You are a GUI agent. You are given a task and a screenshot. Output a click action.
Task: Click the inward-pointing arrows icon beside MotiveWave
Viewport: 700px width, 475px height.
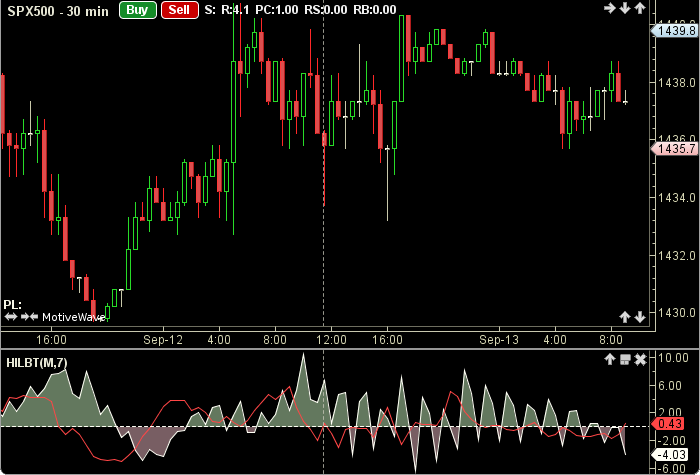coord(30,317)
